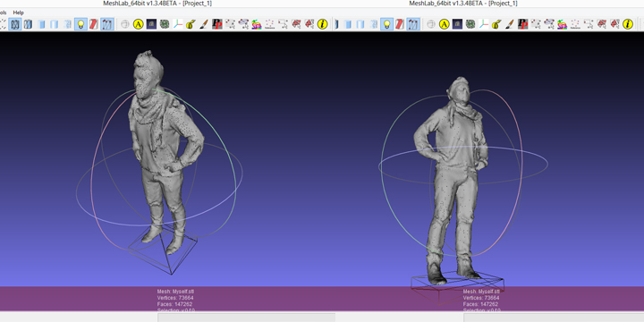Open the Help menu in the left window
Screen dimensions: 644x322
(19, 13)
